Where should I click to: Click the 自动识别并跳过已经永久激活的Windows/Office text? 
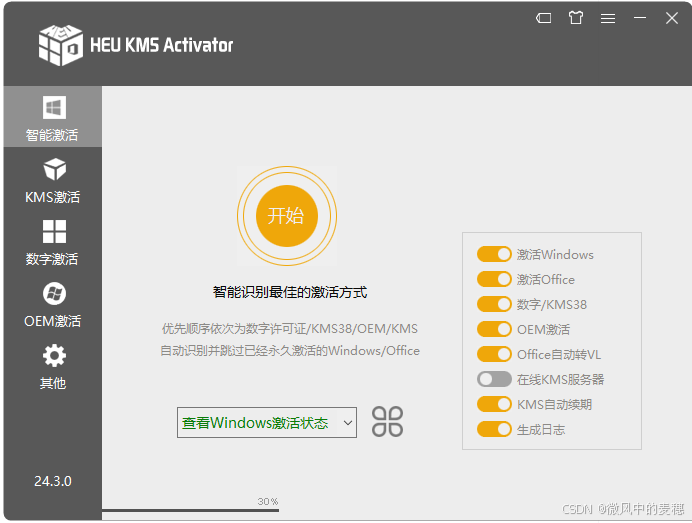coord(290,351)
